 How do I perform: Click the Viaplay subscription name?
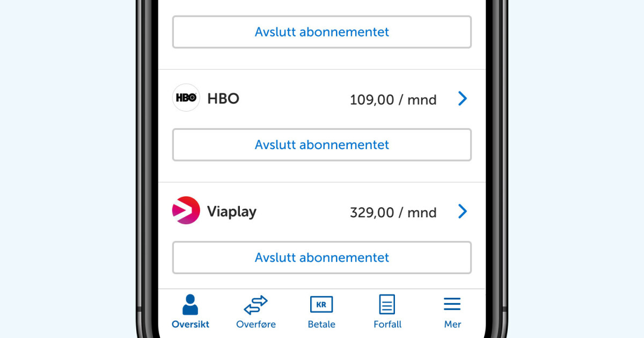click(x=232, y=211)
